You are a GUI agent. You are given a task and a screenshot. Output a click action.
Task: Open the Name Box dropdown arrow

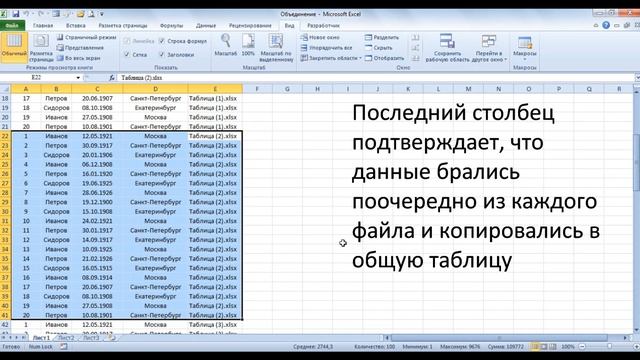pos(78,78)
